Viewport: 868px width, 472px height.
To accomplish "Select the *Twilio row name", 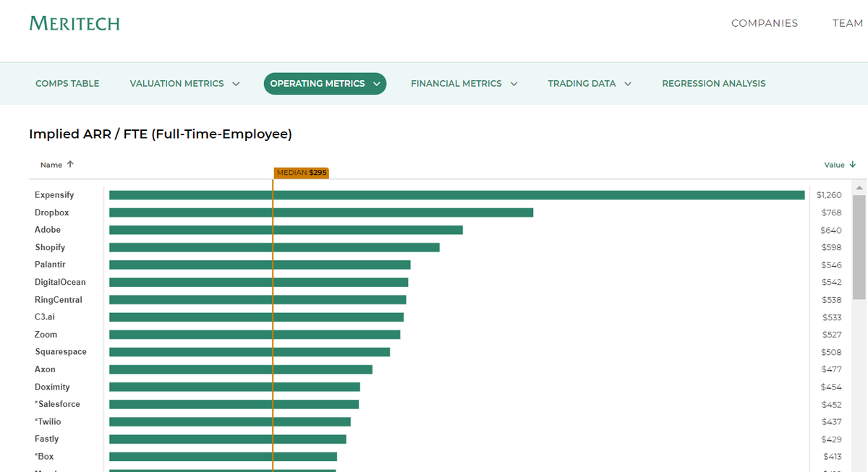I will pyautogui.click(x=48, y=421).
